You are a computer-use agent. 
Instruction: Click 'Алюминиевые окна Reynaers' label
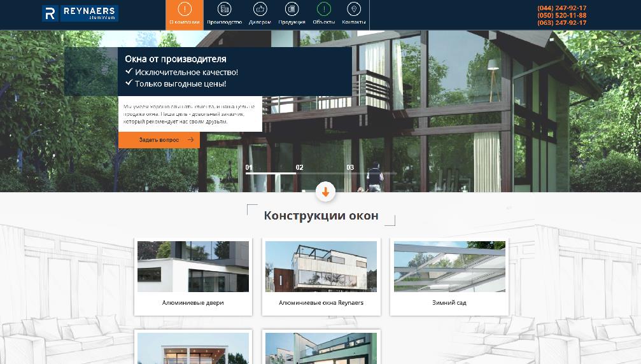point(321,303)
